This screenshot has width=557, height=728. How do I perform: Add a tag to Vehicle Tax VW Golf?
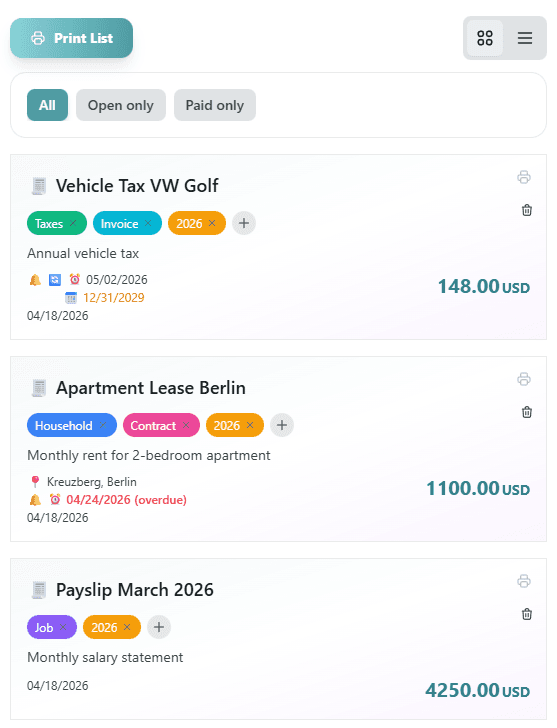coord(244,223)
